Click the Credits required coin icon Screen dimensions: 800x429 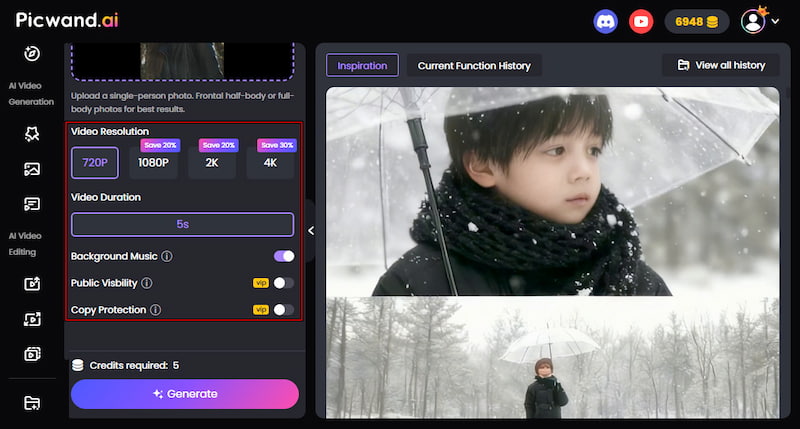point(78,365)
